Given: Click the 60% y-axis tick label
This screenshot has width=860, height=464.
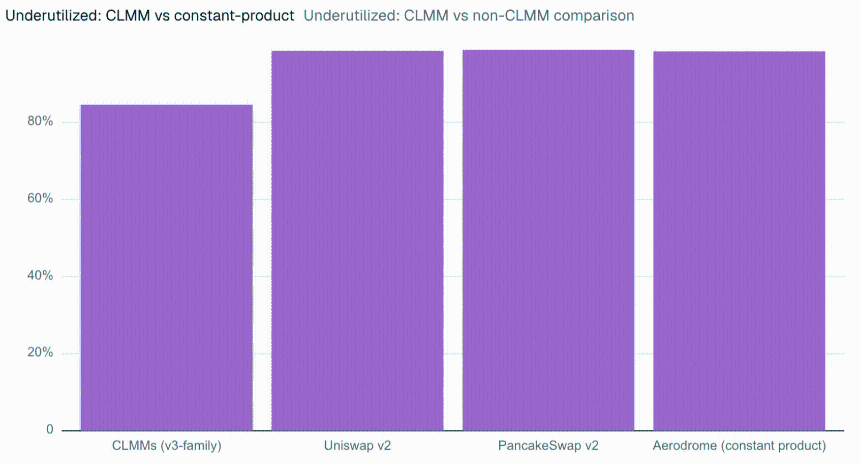Looking at the screenshot, I should click(x=40, y=199).
